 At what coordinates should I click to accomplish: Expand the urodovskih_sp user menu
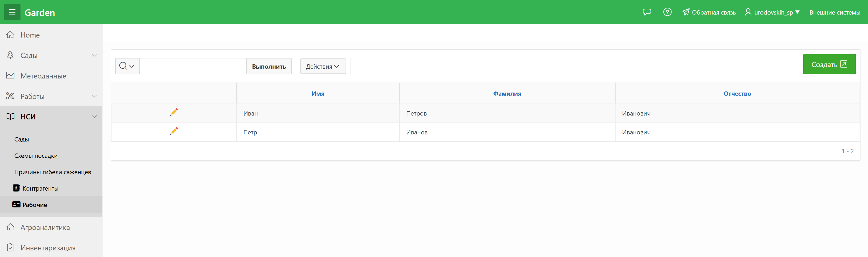tap(772, 13)
